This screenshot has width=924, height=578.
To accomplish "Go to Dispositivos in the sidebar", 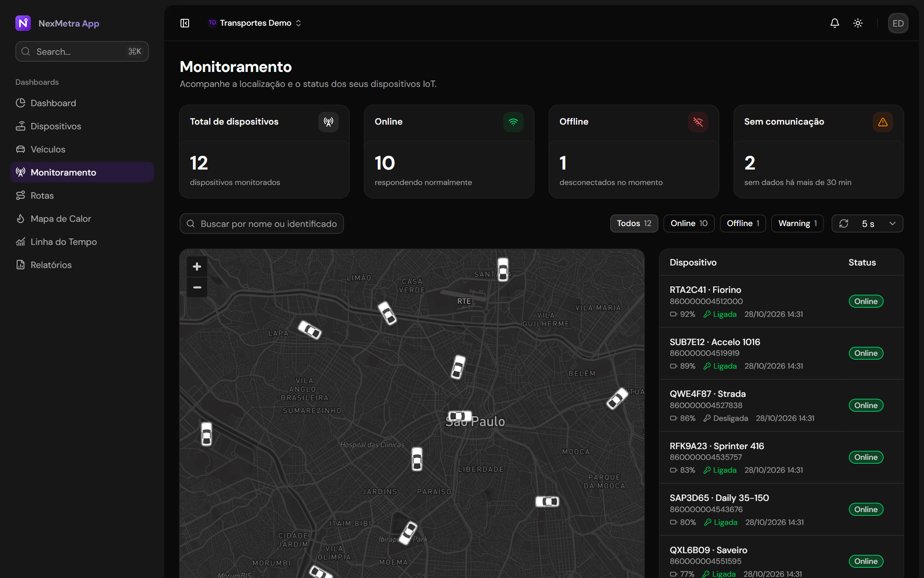I will (82, 126).
